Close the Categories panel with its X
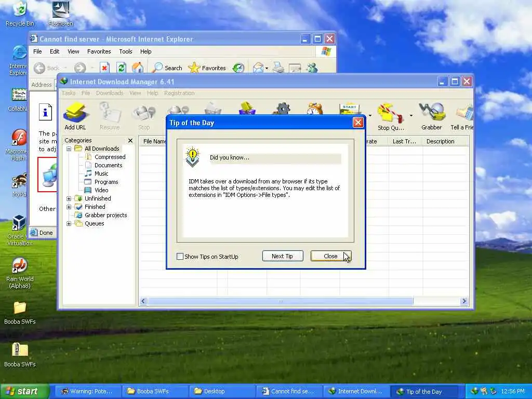The width and height of the screenshot is (532, 399). (x=130, y=140)
